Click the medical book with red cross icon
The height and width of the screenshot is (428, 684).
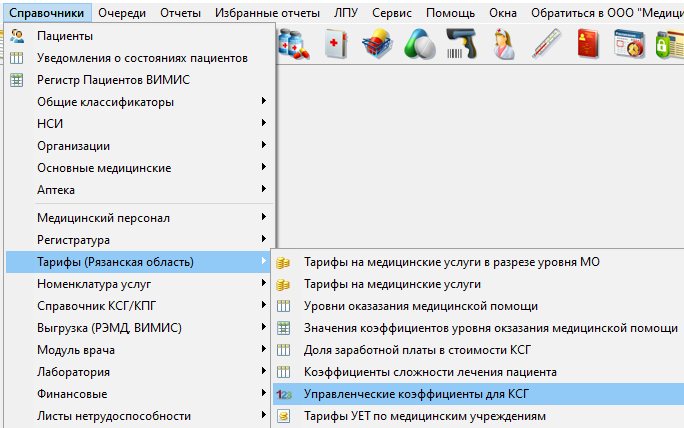tap(336, 44)
